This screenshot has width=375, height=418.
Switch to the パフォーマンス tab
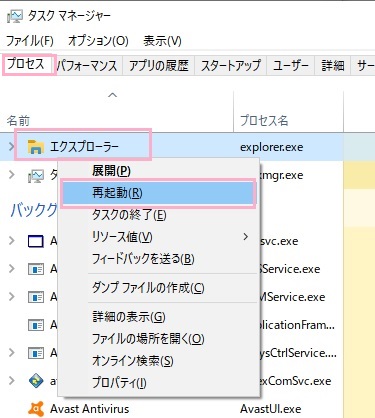87,65
